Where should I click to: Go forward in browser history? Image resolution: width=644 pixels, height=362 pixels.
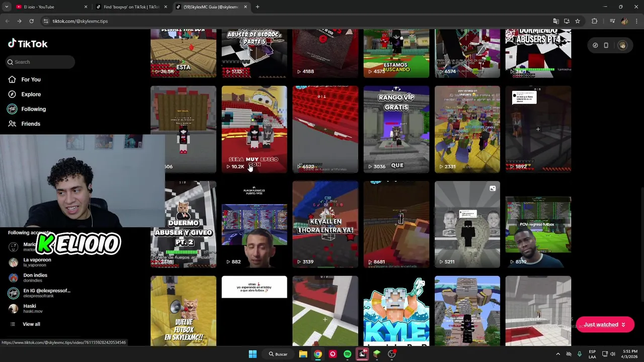coord(19,21)
